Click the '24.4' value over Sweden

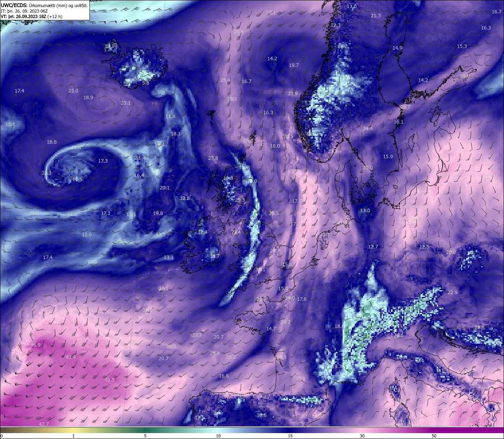368,129
